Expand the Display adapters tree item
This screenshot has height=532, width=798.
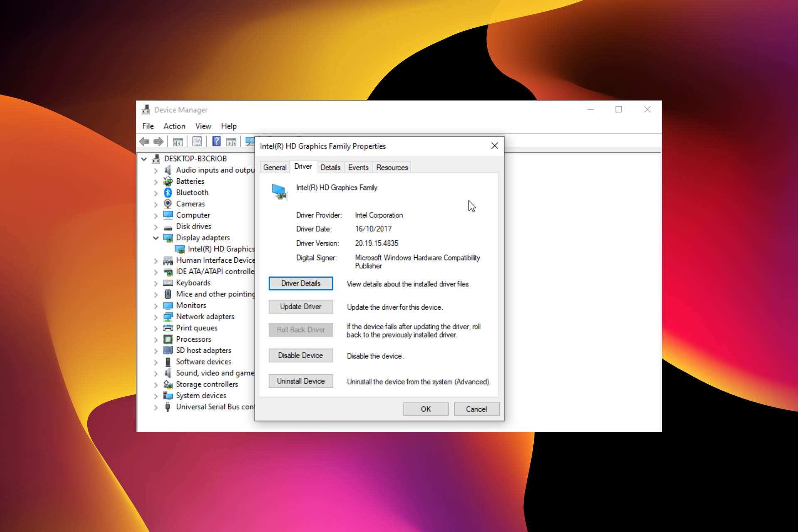coord(154,237)
